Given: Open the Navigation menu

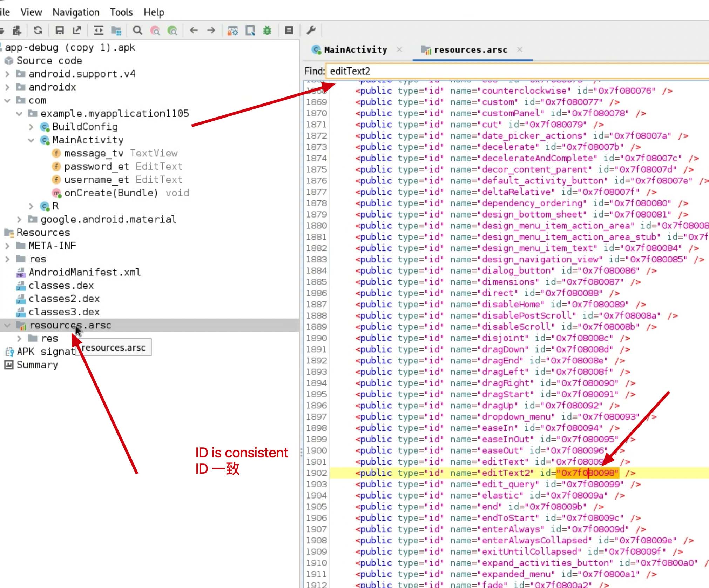Looking at the screenshot, I should (x=76, y=12).
